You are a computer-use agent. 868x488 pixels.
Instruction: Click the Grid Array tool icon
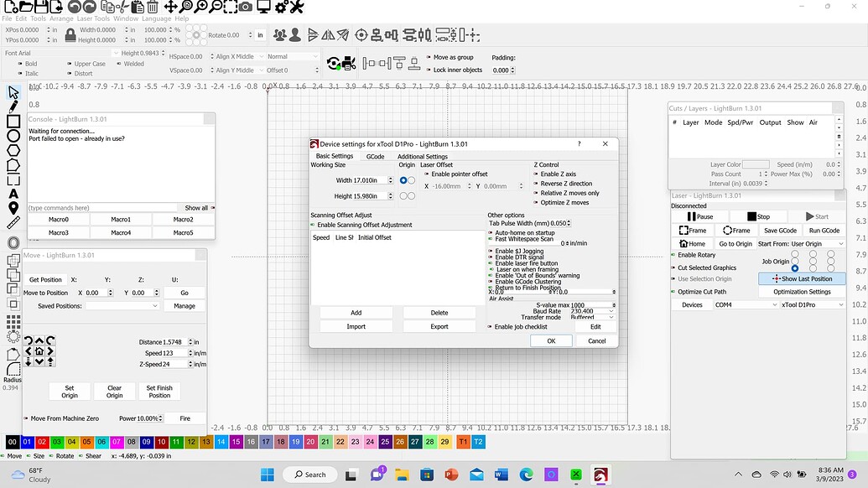[x=13, y=321]
